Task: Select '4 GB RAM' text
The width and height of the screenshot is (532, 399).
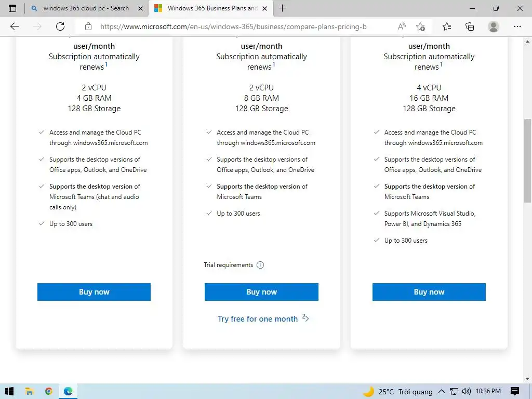Action: pyautogui.click(x=94, y=98)
